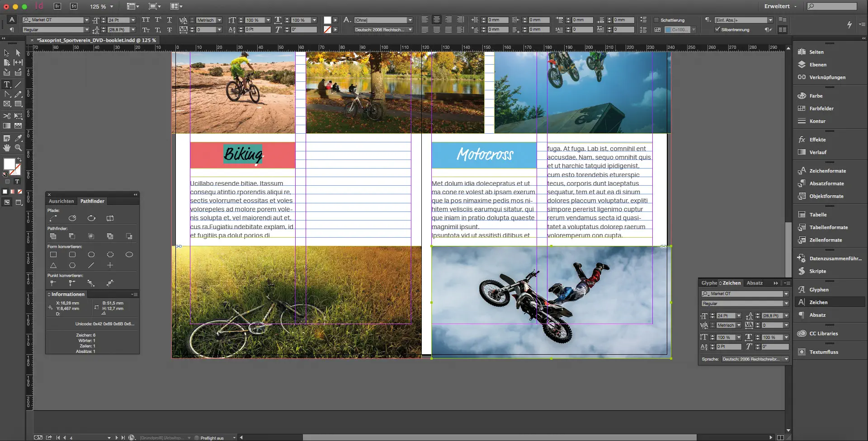Click the fill color swatch in toolbox
The width and height of the screenshot is (868, 441).
9,164
